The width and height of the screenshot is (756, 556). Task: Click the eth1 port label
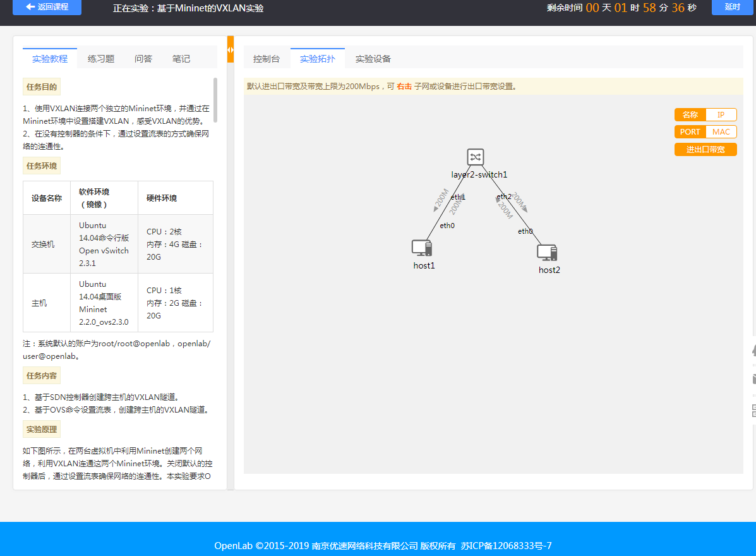[x=457, y=196]
